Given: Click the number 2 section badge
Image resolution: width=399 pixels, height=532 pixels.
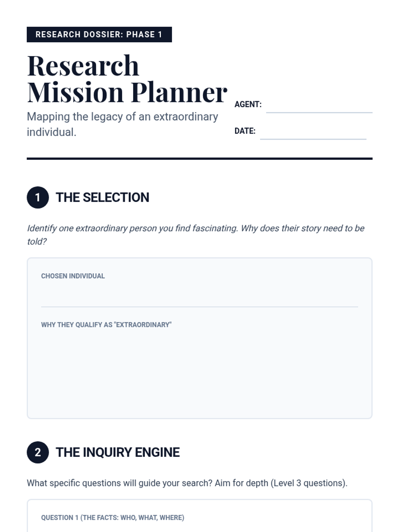Looking at the screenshot, I should point(38,452).
